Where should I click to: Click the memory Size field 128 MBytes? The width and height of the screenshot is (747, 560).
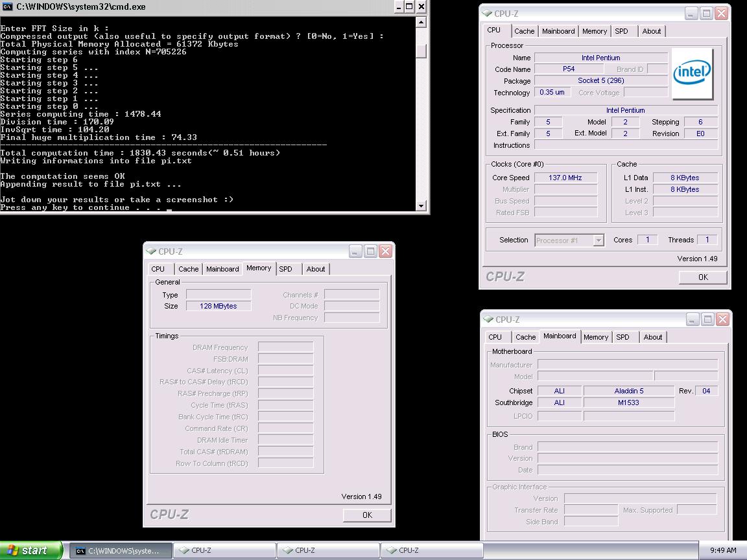(x=218, y=306)
